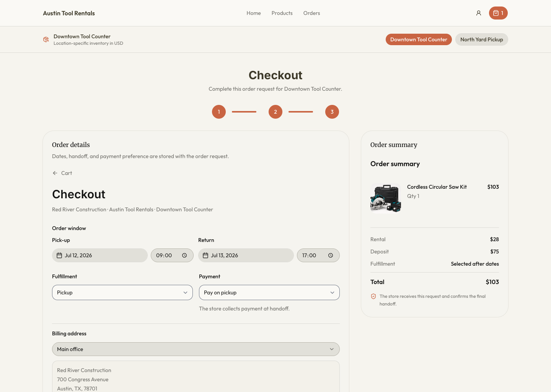Click the Total amount $103
551x392 pixels.
[492, 282]
